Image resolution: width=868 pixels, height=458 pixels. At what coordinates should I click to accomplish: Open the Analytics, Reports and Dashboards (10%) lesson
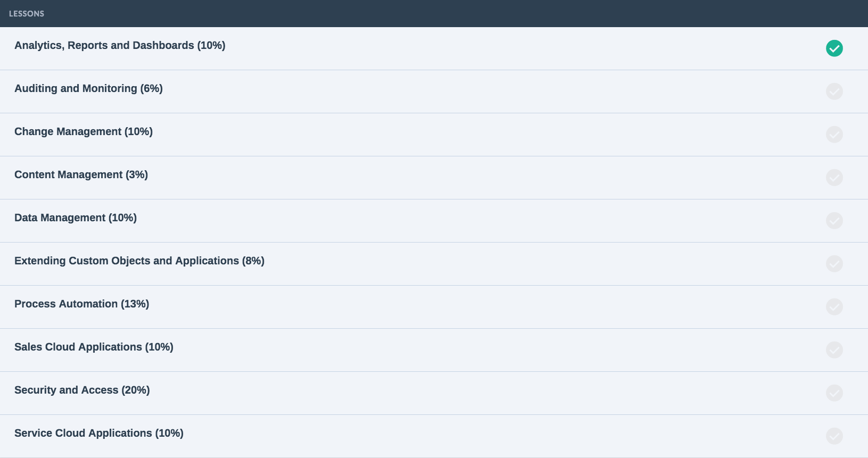[x=120, y=46]
